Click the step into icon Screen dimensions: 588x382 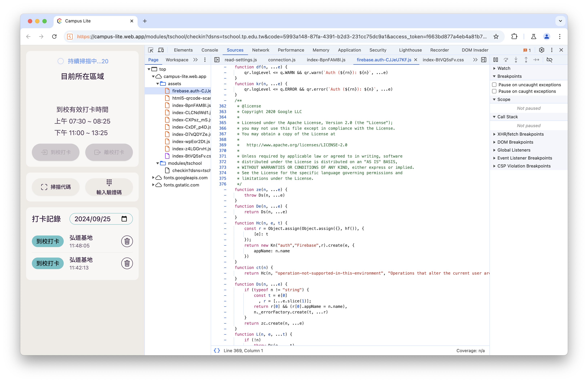click(x=516, y=60)
